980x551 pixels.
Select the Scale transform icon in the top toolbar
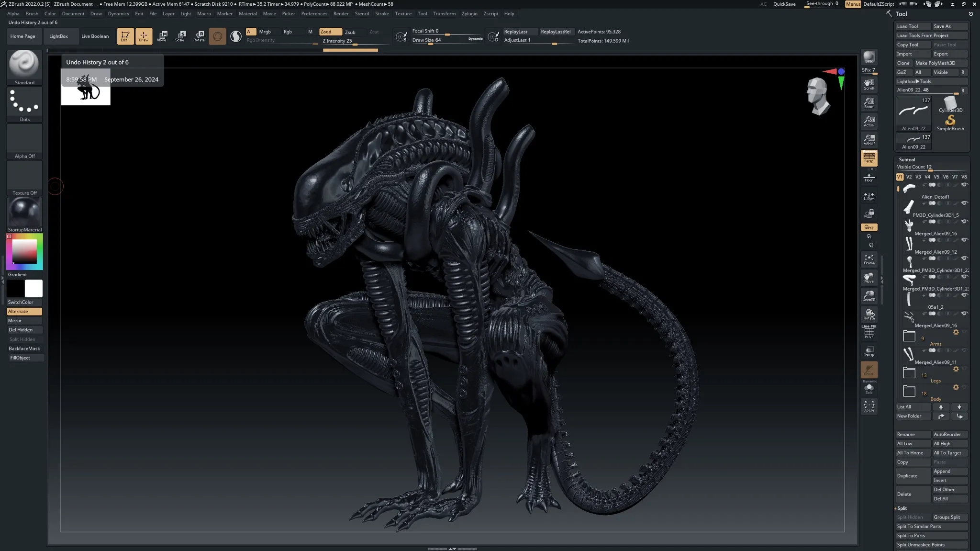click(x=180, y=36)
